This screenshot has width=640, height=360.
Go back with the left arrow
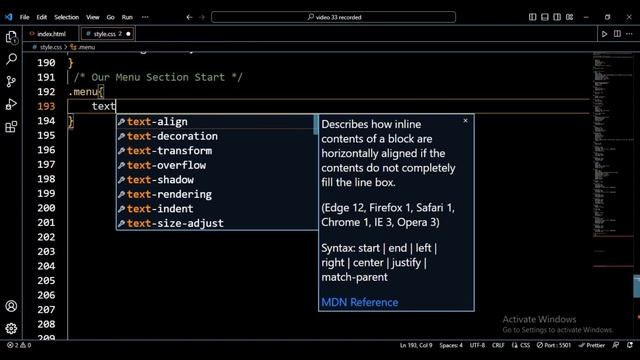189,17
